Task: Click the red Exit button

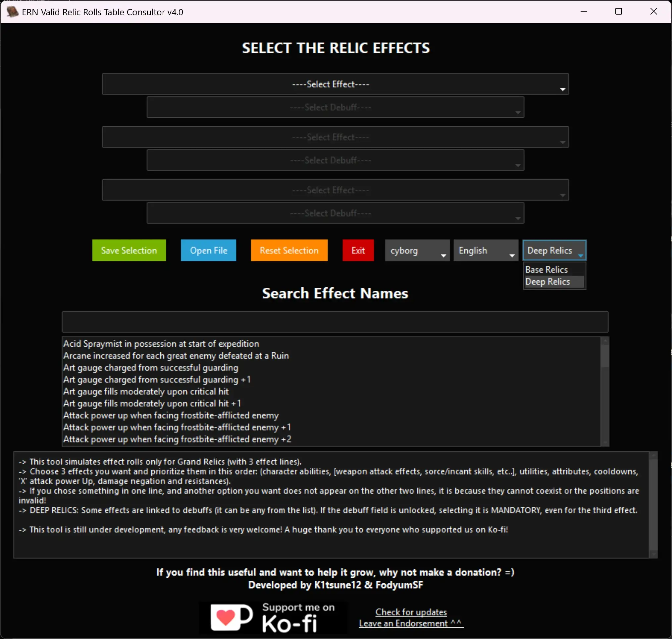Action: point(358,250)
